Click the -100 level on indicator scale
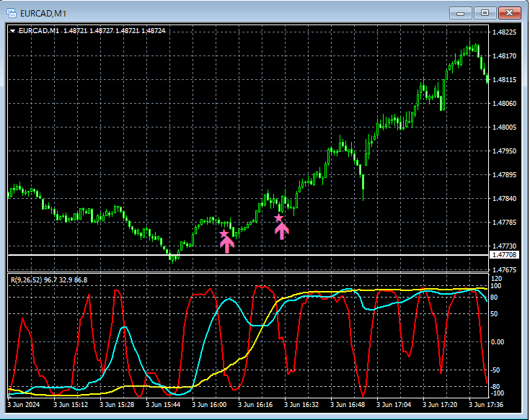The width and height of the screenshot is (530, 420). (x=497, y=393)
